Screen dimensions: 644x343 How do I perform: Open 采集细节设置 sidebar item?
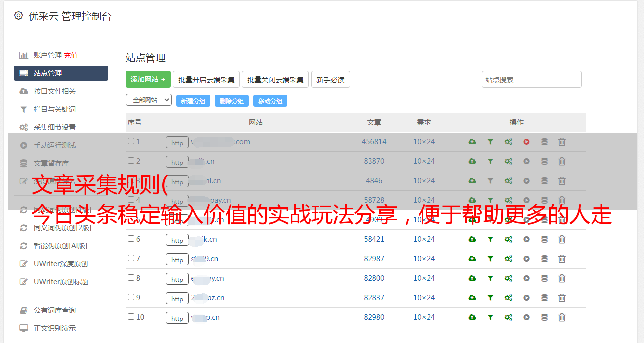[55, 127]
